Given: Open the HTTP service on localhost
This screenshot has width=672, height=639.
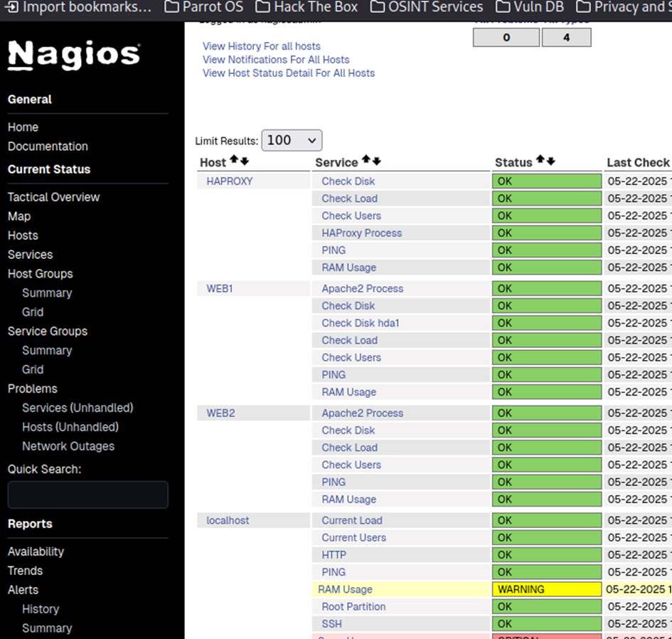Looking at the screenshot, I should tap(334, 555).
